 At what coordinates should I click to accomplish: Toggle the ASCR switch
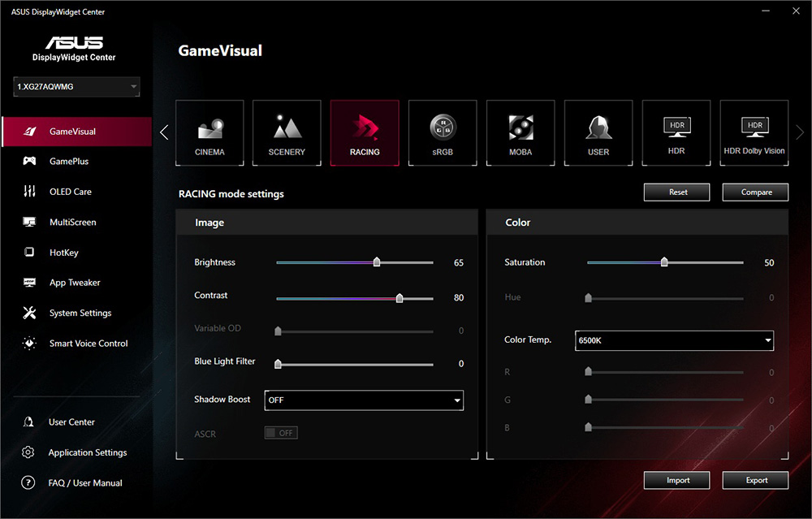[x=281, y=433]
